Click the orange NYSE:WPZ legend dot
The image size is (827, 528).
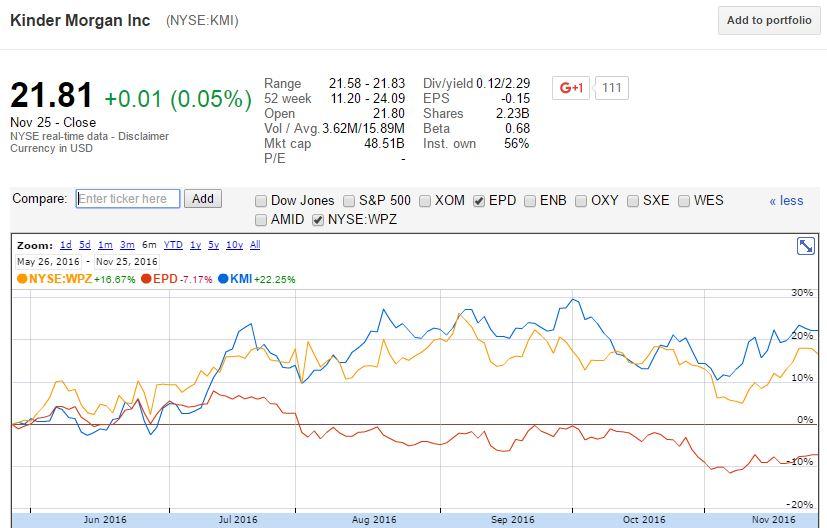click(x=22, y=279)
